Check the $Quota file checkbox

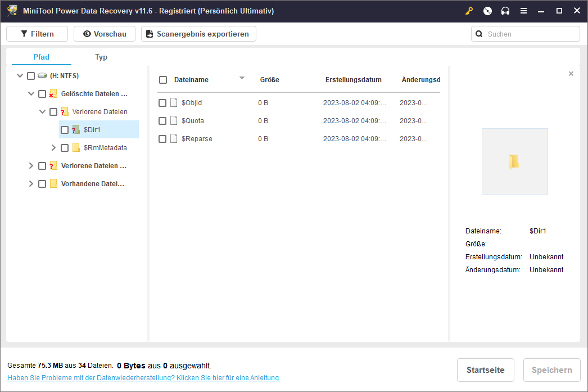162,121
